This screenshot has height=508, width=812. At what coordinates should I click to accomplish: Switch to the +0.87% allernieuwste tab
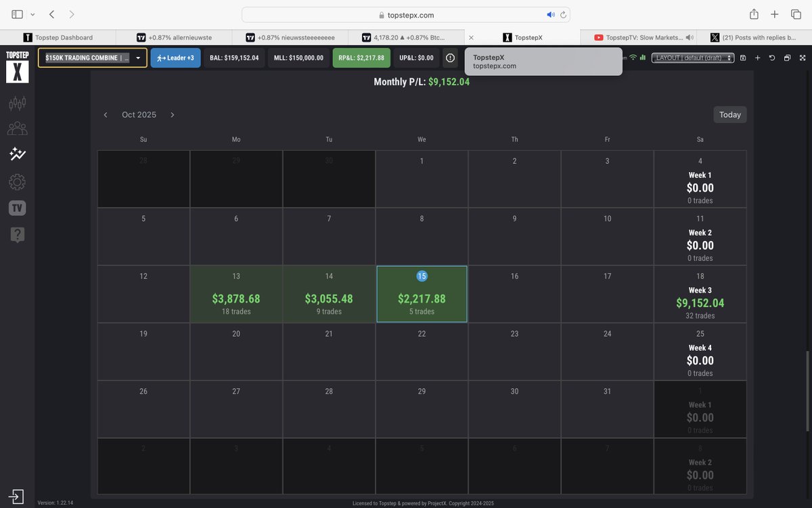click(x=174, y=38)
